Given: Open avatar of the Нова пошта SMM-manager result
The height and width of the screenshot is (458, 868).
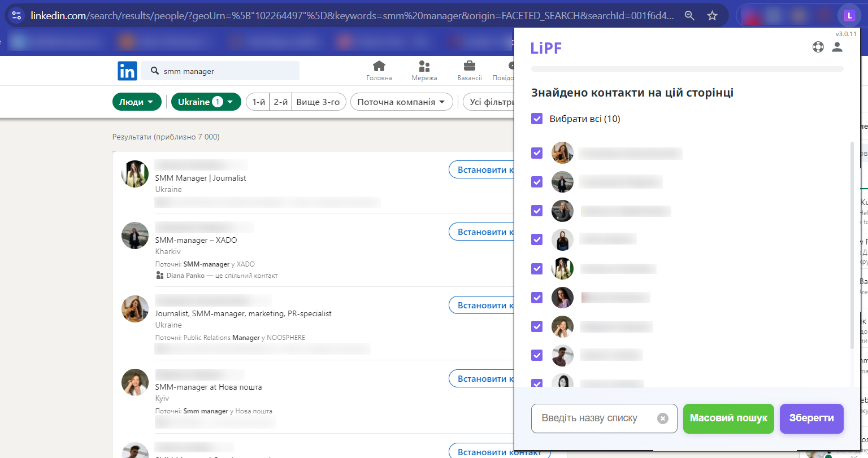Looking at the screenshot, I should click(x=135, y=382).
